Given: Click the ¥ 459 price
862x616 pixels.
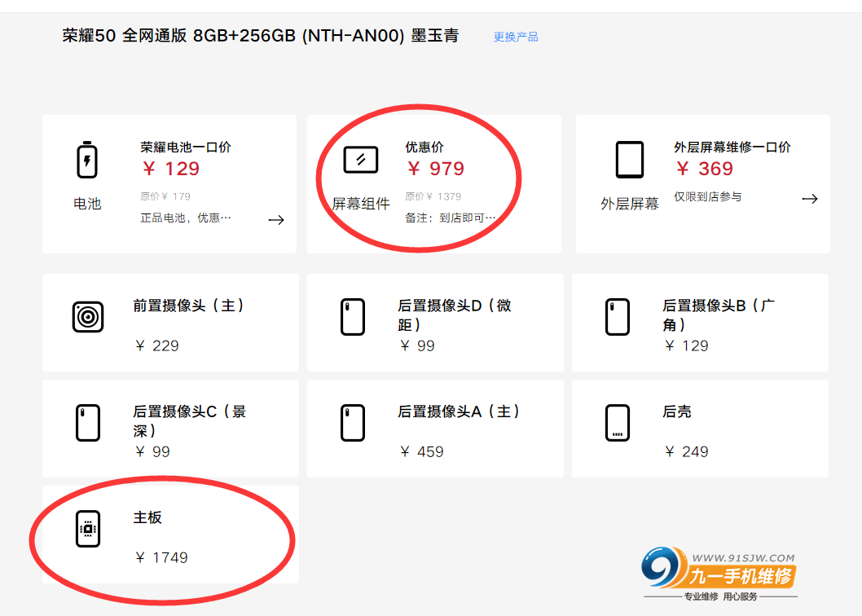Looking at the screenshot, I should click(422, 451).
